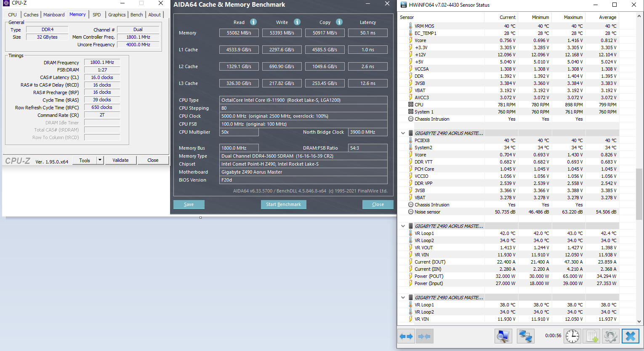Click the HWiNFO64 title bar app icon

coord(404,5)
